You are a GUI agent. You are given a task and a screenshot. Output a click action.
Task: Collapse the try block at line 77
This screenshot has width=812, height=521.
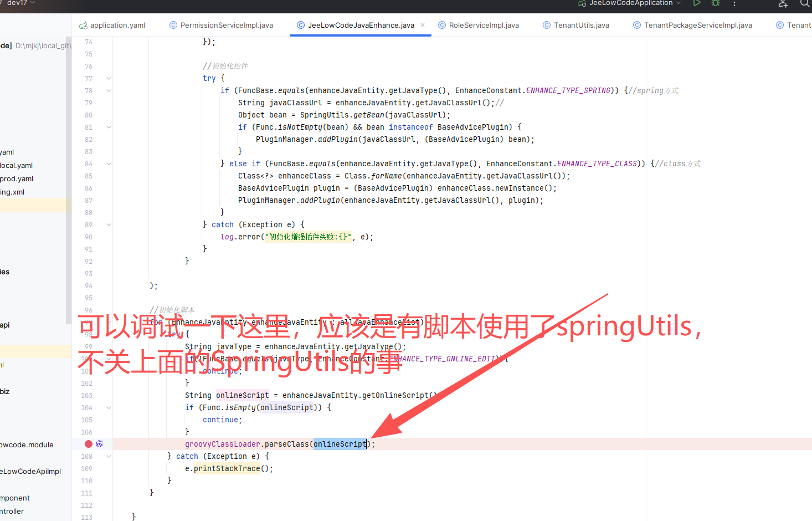coord(109,79)
